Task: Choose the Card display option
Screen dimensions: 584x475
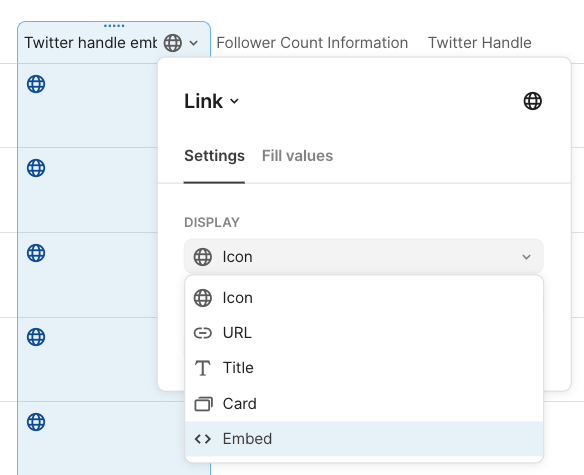Action: (x=364, y=404)
